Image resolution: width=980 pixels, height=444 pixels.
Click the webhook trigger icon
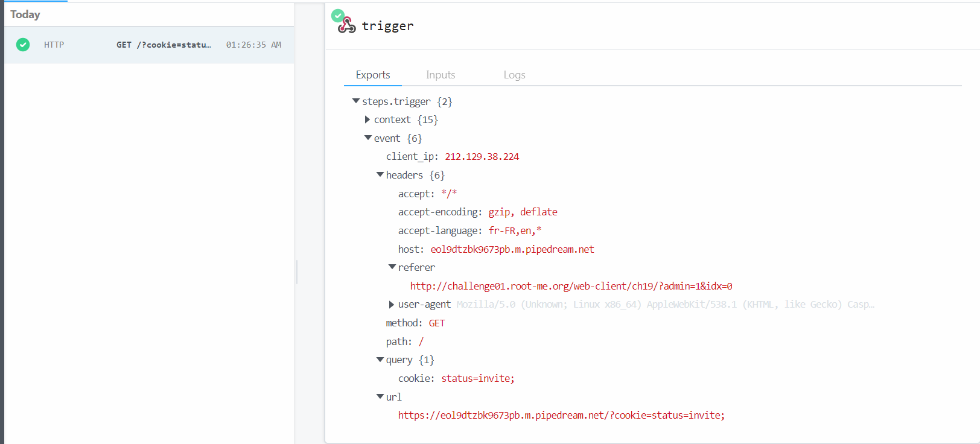(347, 25)
